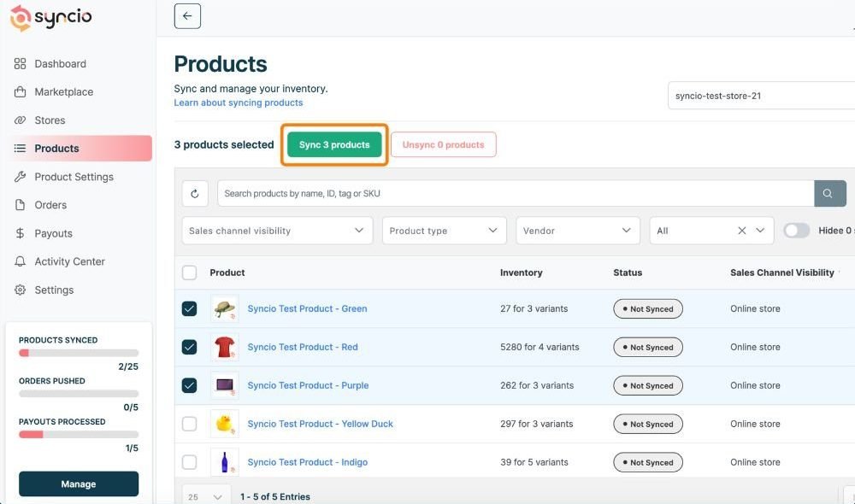Open the syncio-test-store-21 store selector

coord(761,96)
